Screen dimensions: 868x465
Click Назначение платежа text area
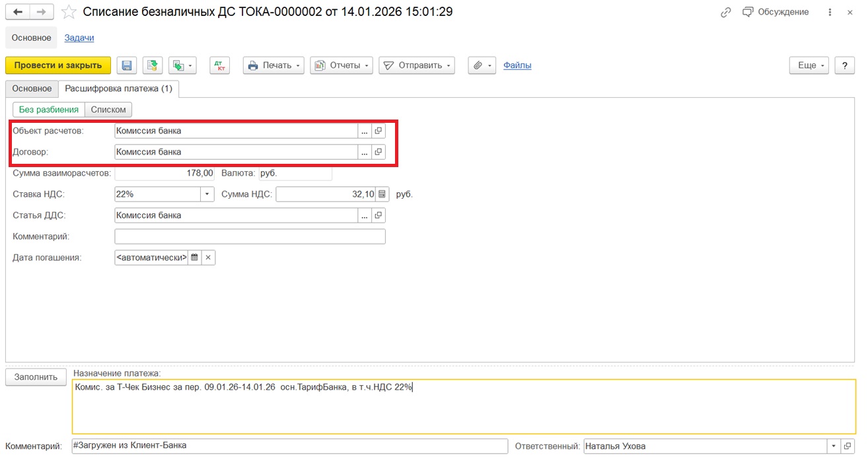[464, 407]
